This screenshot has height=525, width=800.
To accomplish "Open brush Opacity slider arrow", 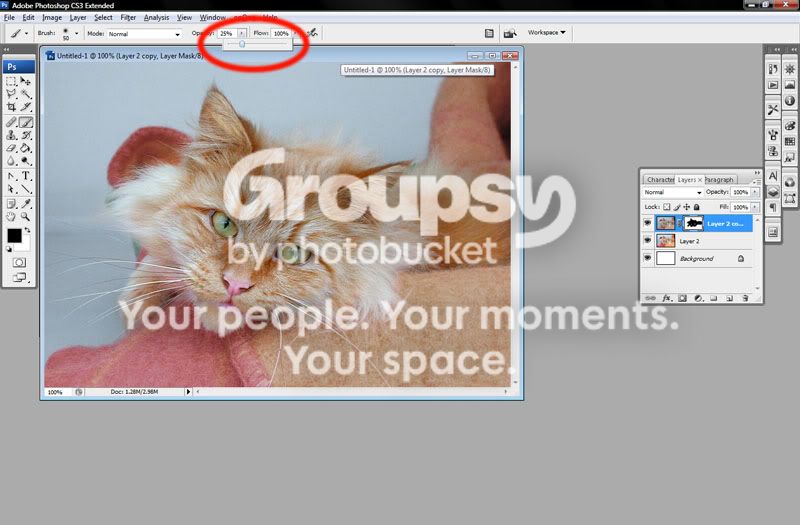I will [x=241, y=33].
